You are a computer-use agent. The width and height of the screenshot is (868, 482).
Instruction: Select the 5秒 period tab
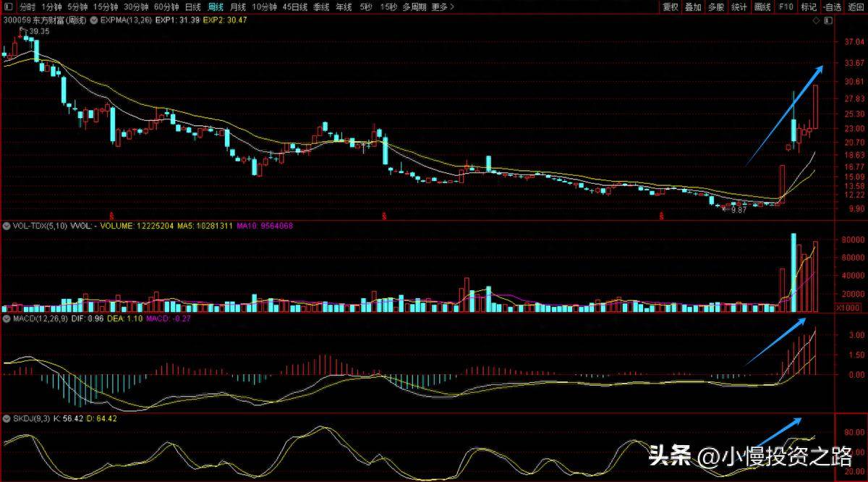tap(366, 7)
